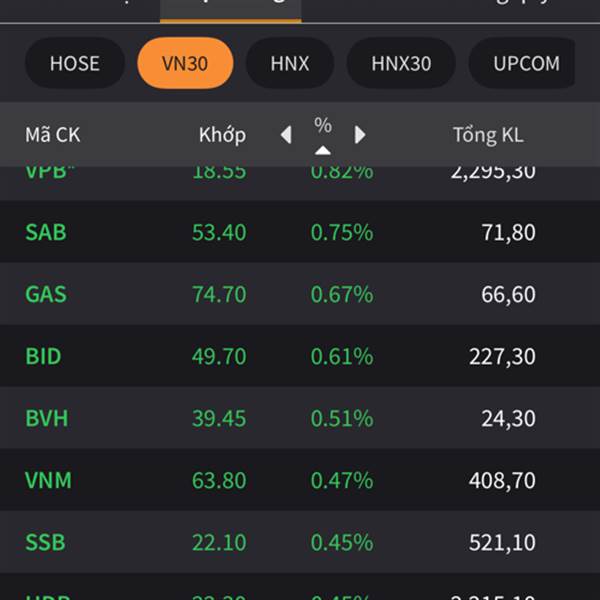This screenshot has width=600, height=600.
Task: Click the left arrow beside the % column
Action: [286, 135]
